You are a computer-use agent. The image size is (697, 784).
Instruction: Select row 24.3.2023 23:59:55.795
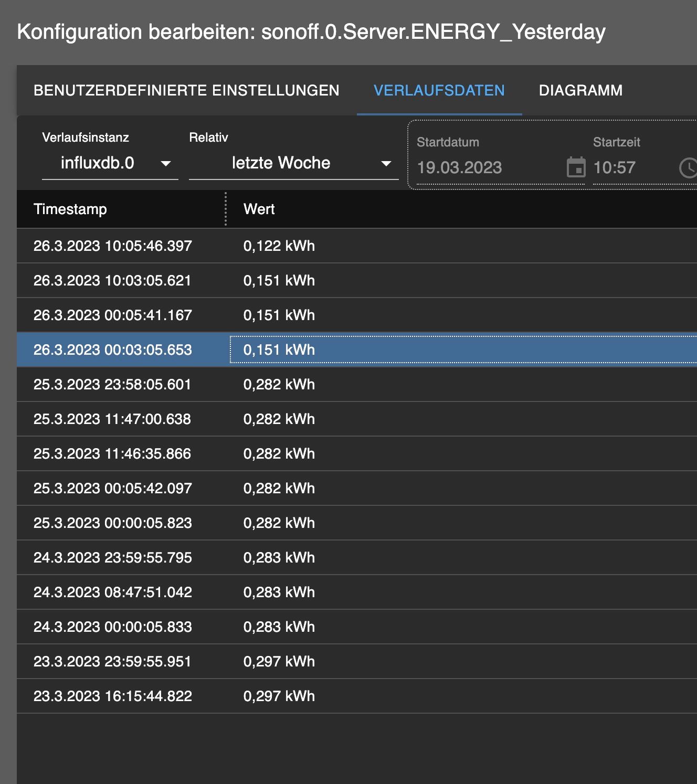[x=357, y=557]
